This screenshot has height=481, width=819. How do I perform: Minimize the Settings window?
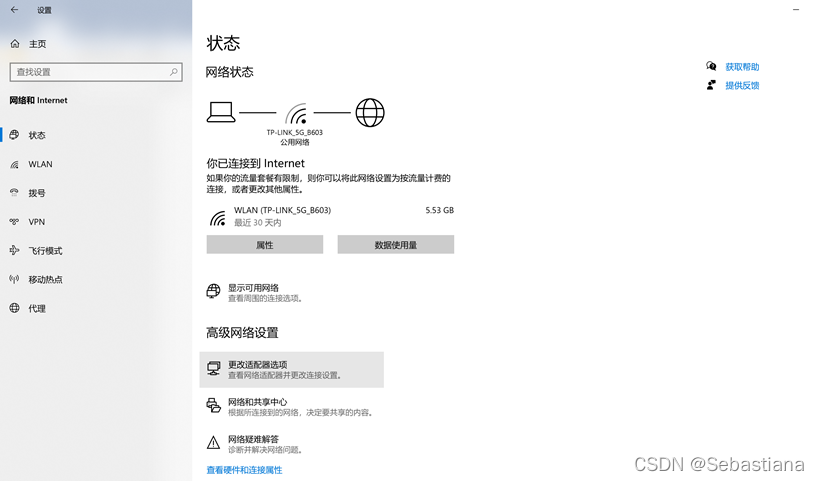click(795, 9)
